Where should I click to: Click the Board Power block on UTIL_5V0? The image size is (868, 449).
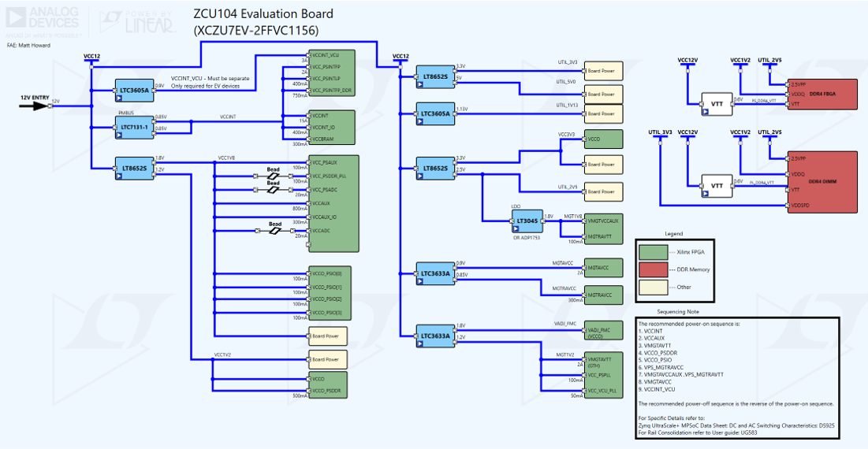tap(603, 93)
